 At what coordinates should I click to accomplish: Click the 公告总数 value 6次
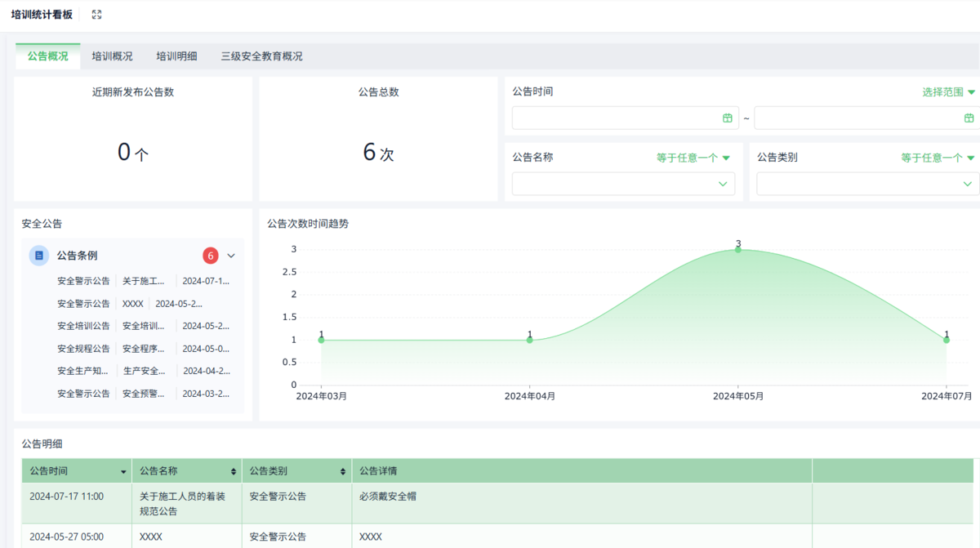[378, 152]
